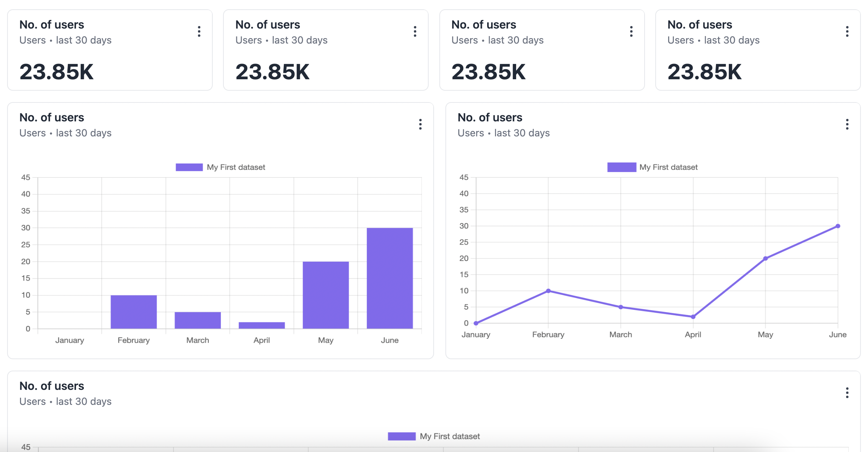This screenshot has width=868, height=452.
Task: Click line chart legend purple swatch
Action: coord(621,167)
